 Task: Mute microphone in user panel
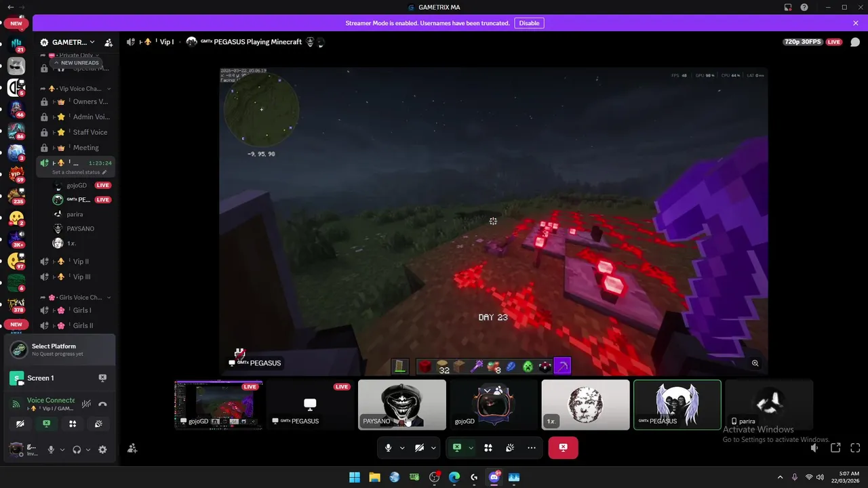click(x=50, y=449)
